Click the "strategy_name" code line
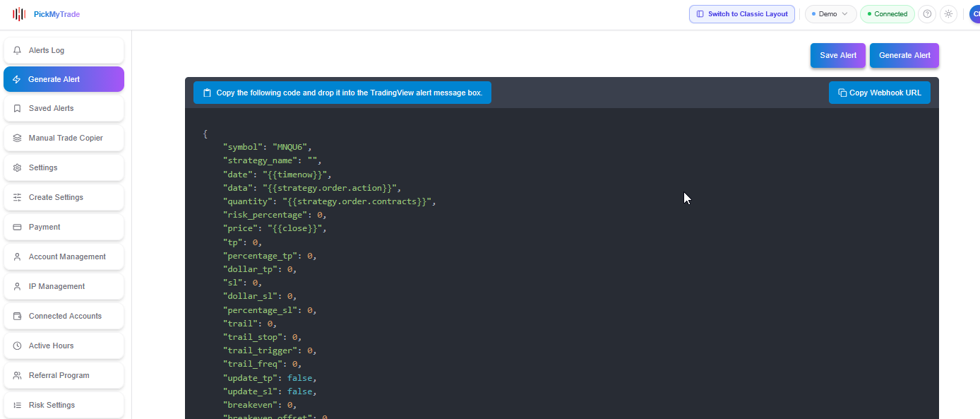The width and height of the screenshot is (980, 419). [x=272, y=160]
